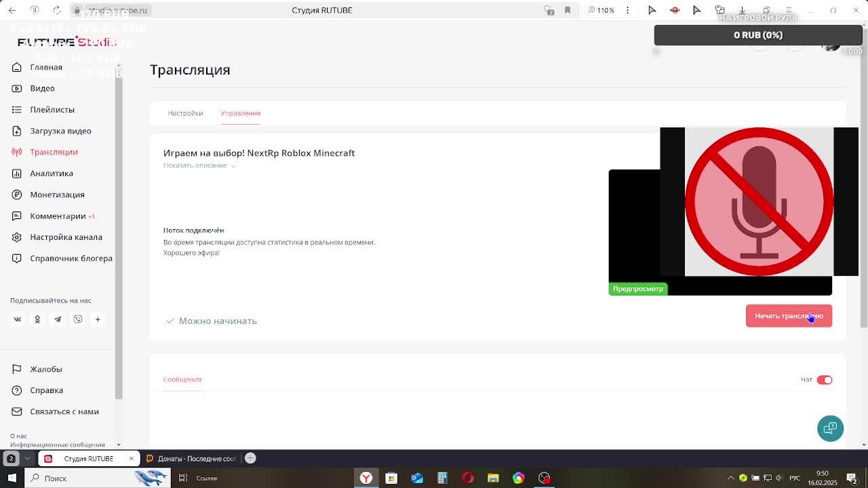Viewport: 868px width, 488px height.
Task: Click Начать трансляцию button
Action: point(789,316)
